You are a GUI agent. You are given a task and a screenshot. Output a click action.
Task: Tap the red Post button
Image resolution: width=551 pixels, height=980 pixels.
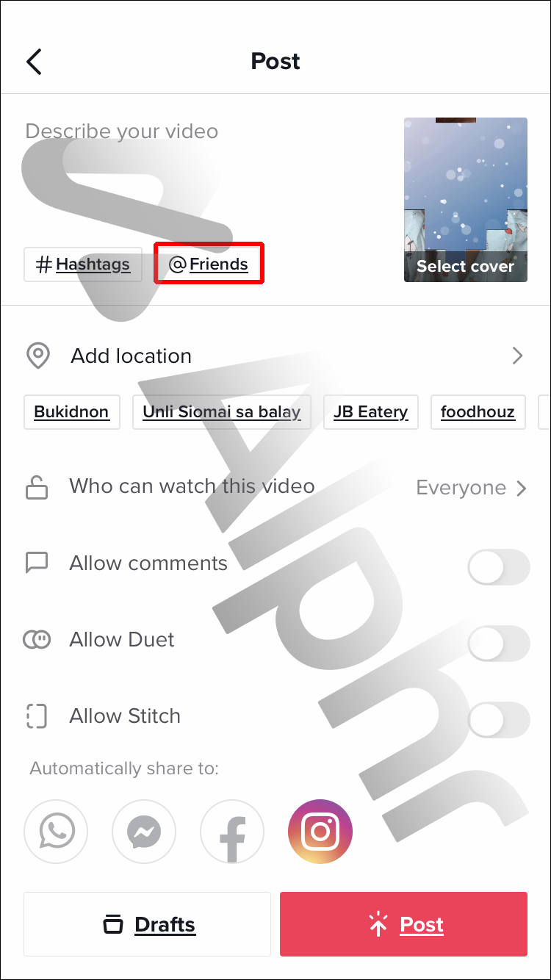point(403,924)
